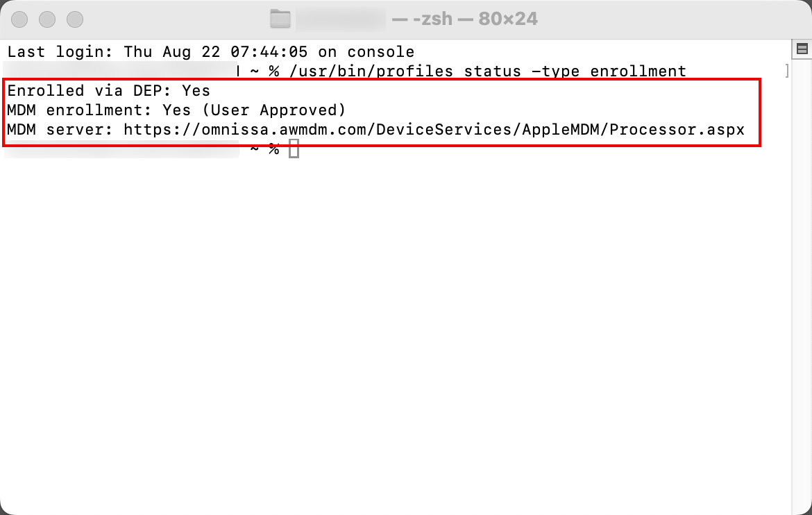812x515 pixels.
Task: Click the 'MDM enrollment' label
Action: point(80,110)
